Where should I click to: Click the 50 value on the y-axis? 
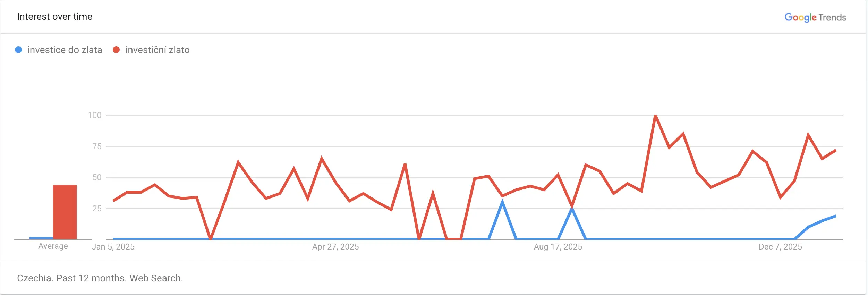coord(97,177)
